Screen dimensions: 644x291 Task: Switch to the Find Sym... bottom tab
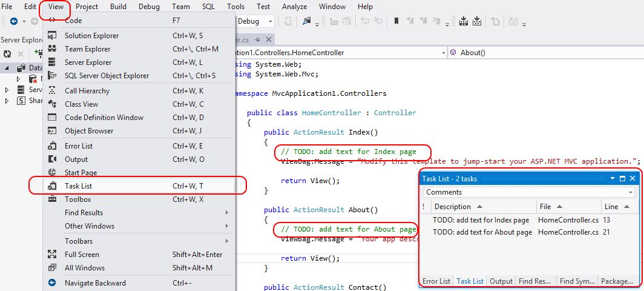point(577,281)
